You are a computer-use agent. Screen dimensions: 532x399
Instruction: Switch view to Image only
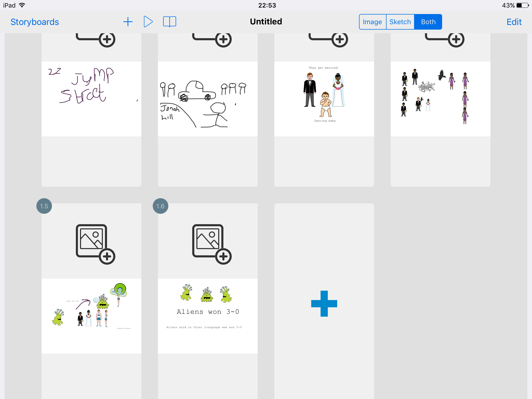pyautogui.click(x=373, y=22)
